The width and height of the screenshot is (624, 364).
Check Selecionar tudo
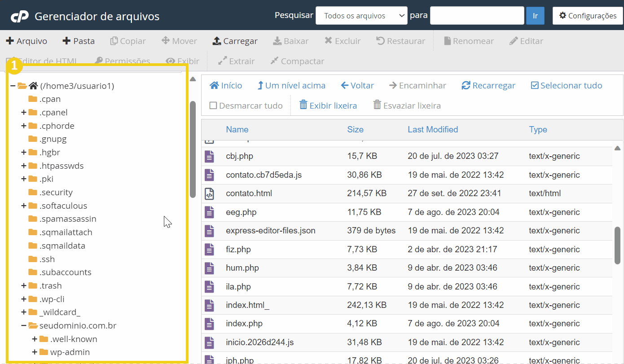(567, 85)
